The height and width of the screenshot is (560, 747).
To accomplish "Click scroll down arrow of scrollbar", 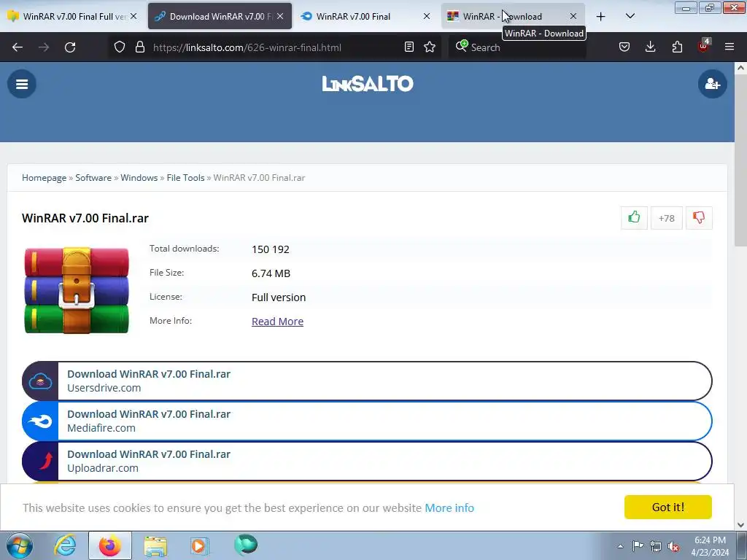I will (740, 525).
